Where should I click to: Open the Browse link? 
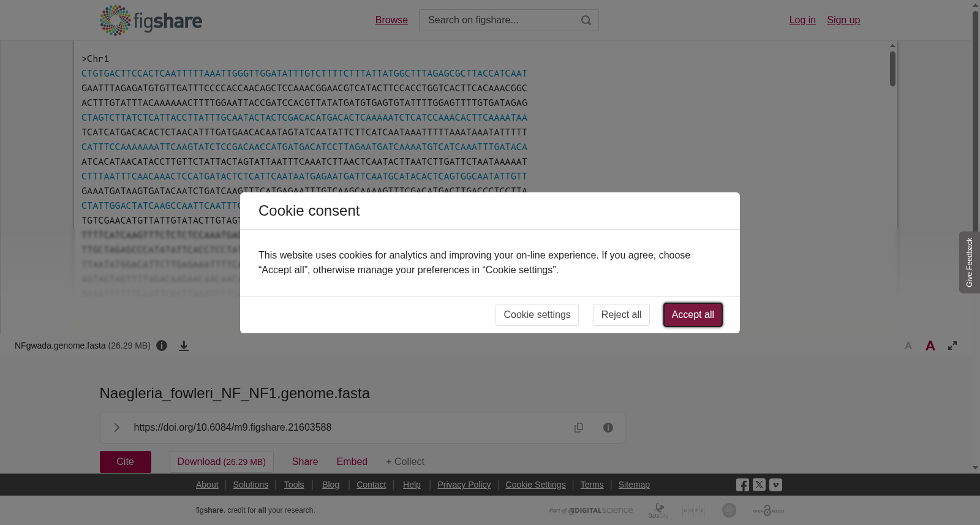(391, 20)
